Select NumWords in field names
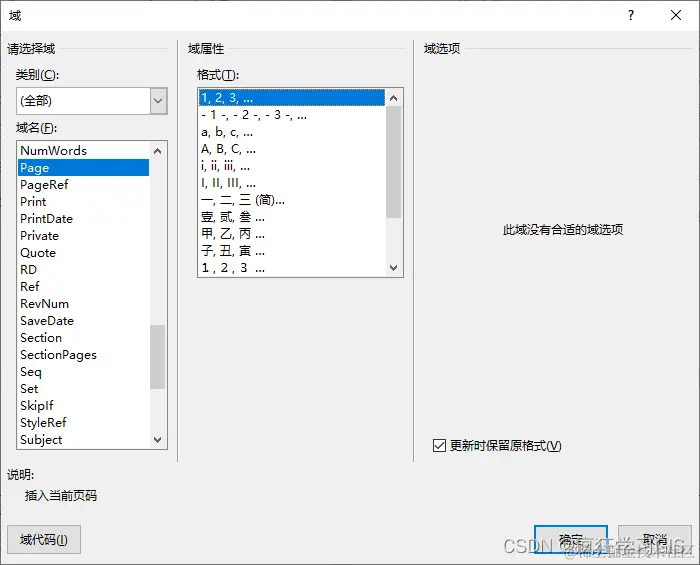The height and width of the screenshot is (565, 700). coord(83,151)
